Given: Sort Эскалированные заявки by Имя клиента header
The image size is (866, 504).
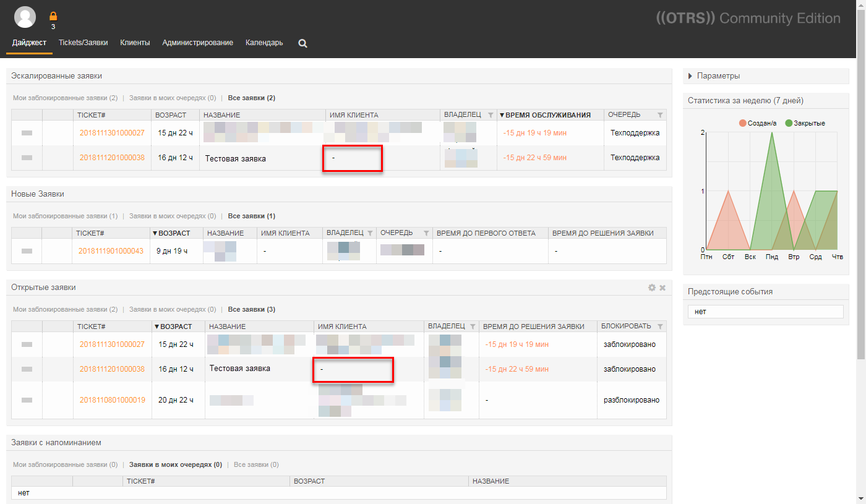Looking at the screenshot, I should pos(354,115).
